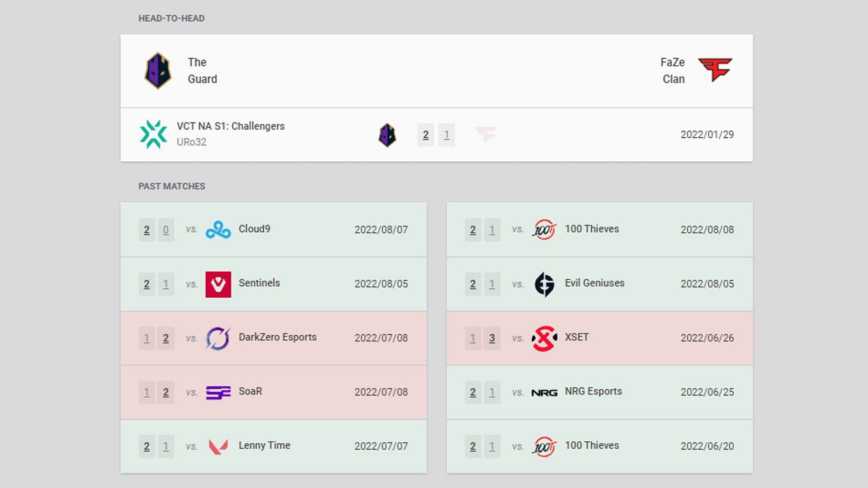Open the XSET past match

click(600, 338)
